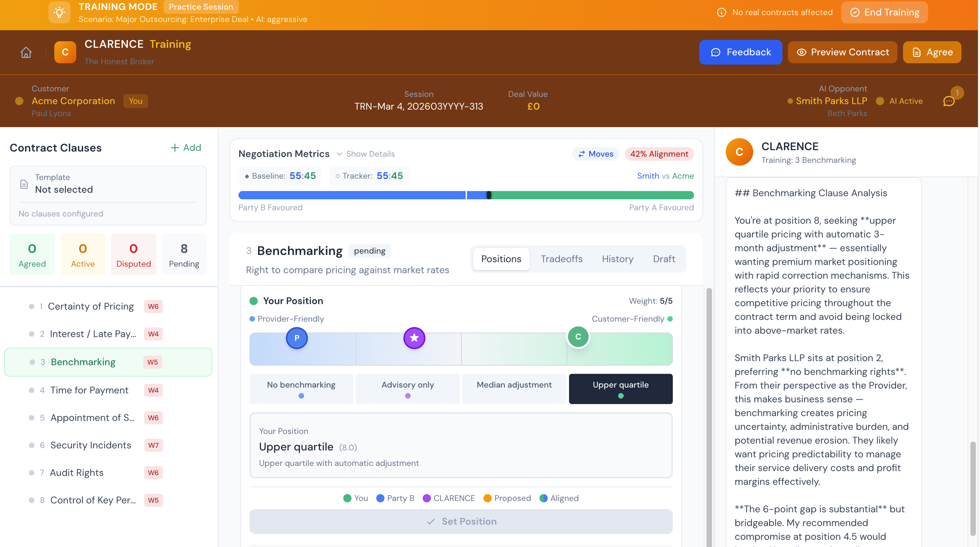
Task: Click the purple CLARENCE star marker
Action: (x=414, y=338)
